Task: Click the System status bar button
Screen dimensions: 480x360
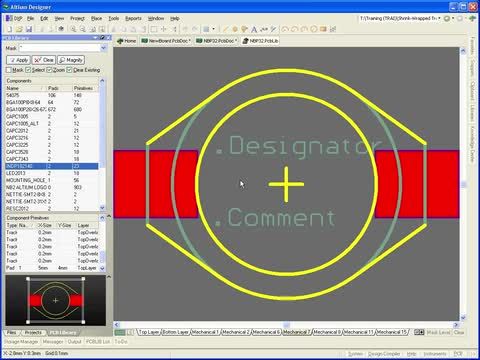Action: click(x=355, y=354)
